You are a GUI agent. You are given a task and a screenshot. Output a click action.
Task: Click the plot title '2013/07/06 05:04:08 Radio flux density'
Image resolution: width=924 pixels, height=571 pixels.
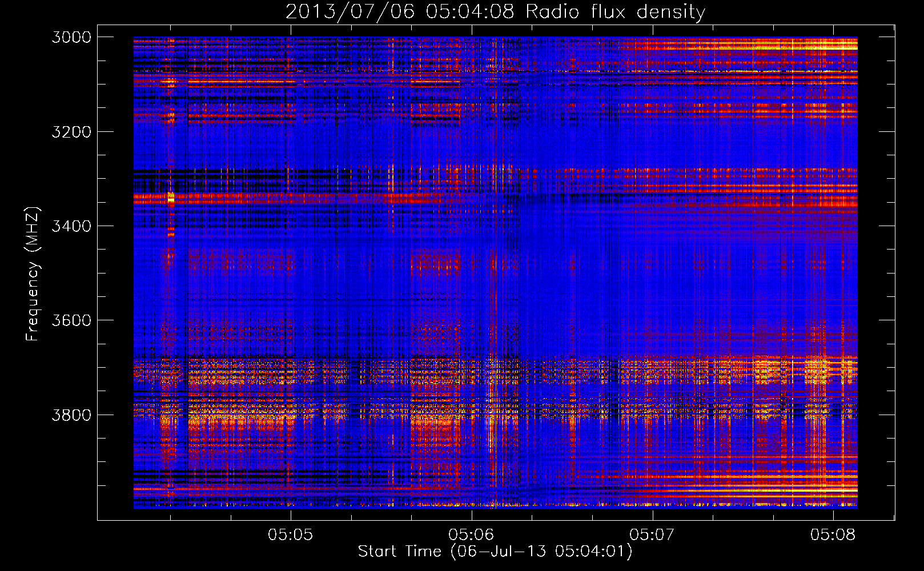click(495, 11)
